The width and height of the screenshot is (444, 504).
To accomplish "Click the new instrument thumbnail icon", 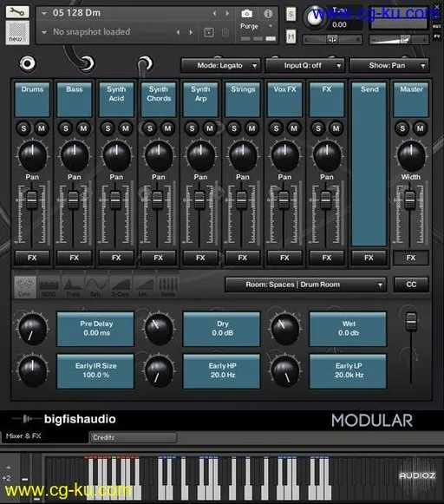I will (x=17, y=33).
